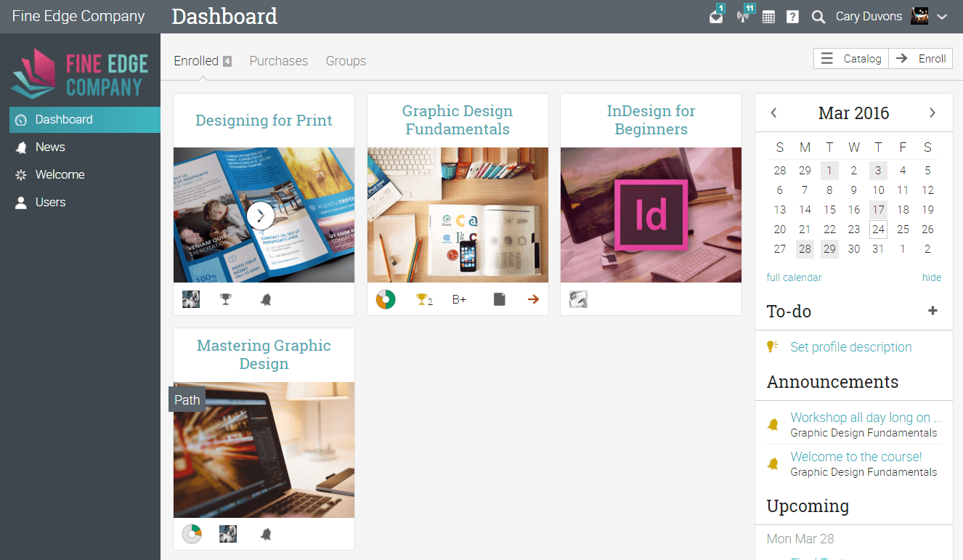Open InDesign for Beginners course title

[x=651, y=120]
